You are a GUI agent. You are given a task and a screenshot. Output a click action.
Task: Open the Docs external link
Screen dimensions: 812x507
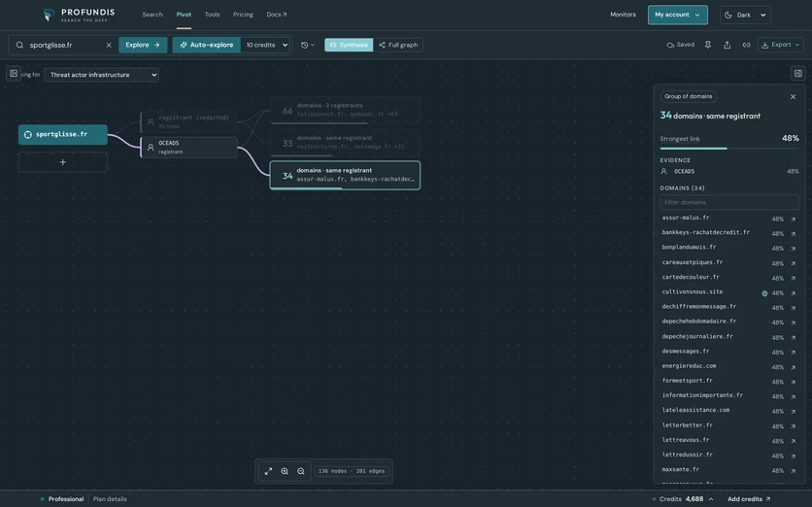click(277, 15)
